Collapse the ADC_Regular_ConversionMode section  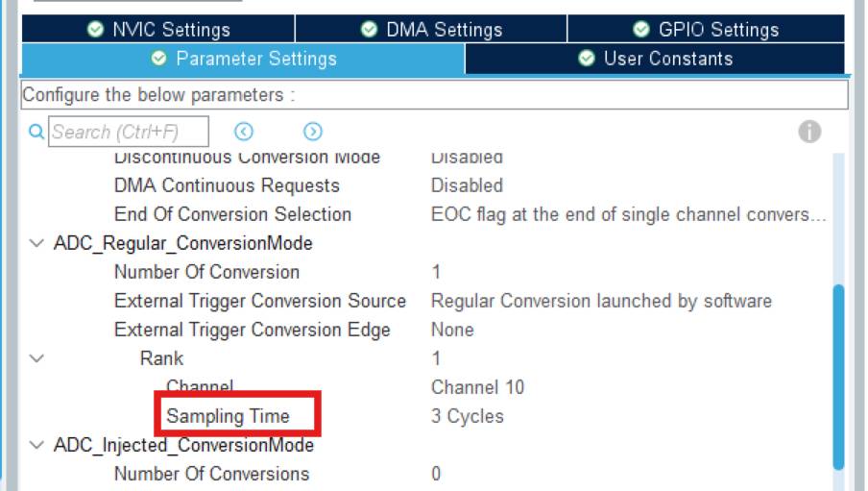[x=36, y=243]
